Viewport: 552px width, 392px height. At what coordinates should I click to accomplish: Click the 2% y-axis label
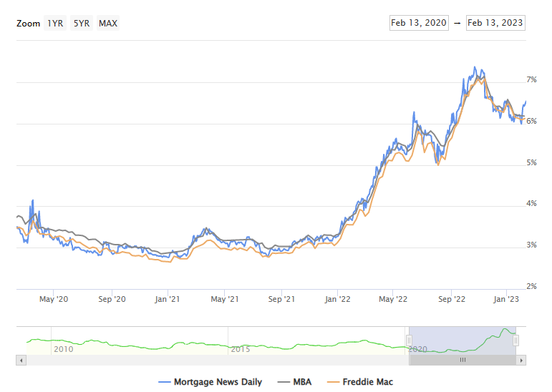click(531, 286)
